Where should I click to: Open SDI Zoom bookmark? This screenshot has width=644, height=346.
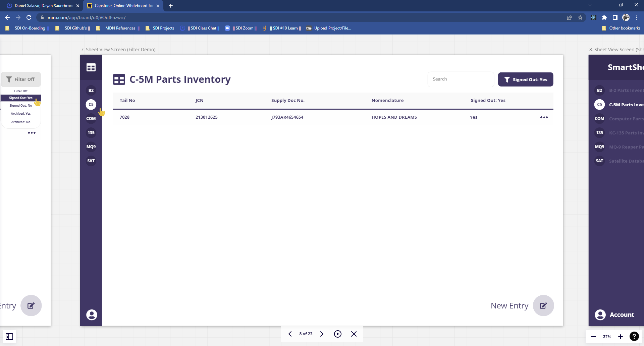[x=241, y=28]
